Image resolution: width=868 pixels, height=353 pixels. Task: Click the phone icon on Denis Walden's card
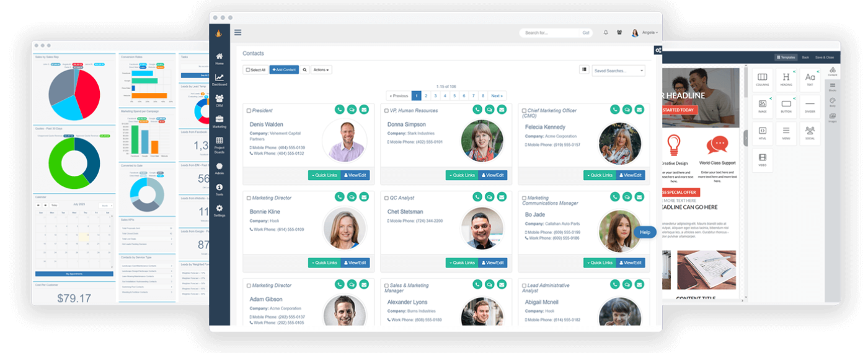339,110
